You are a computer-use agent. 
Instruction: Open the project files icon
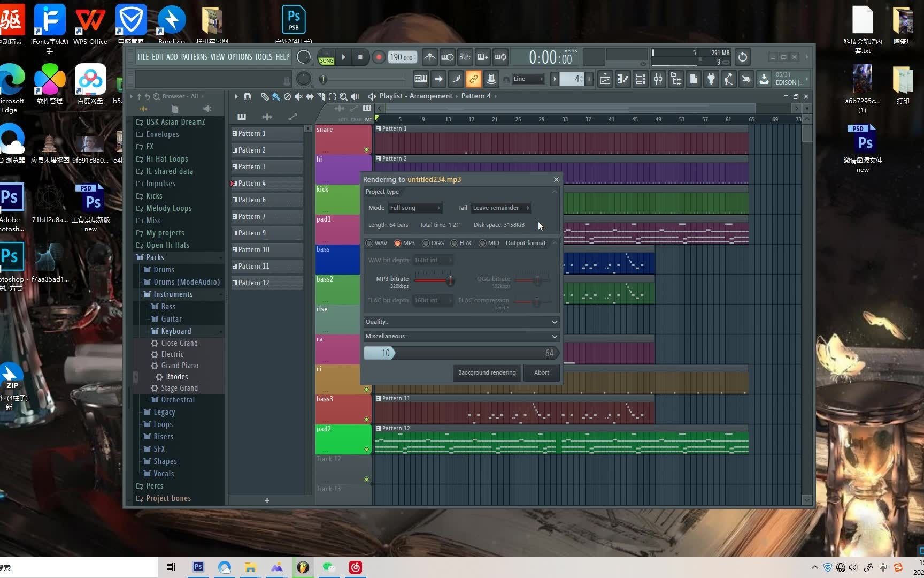click(694, 79)
